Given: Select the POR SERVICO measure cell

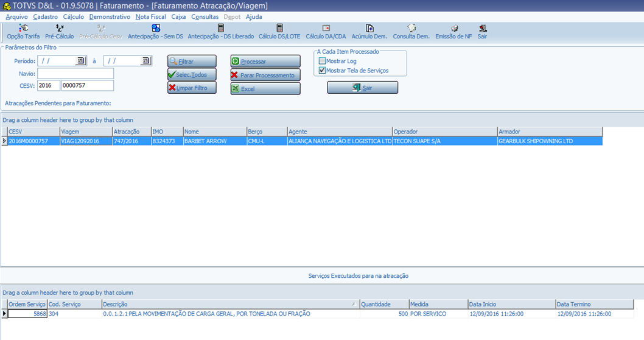Looking at the screenshot, I should pos(439,314).
